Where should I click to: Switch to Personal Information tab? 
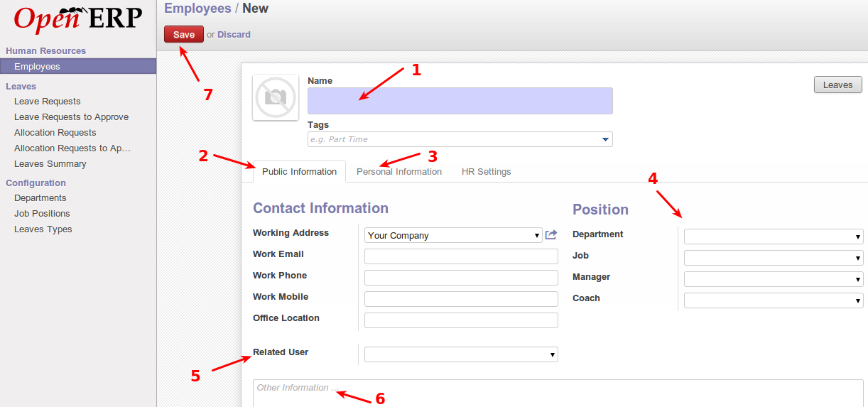point(398,172)
